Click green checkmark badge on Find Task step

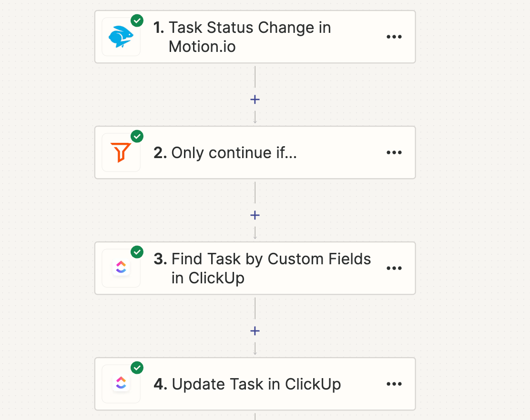point(137,252)
